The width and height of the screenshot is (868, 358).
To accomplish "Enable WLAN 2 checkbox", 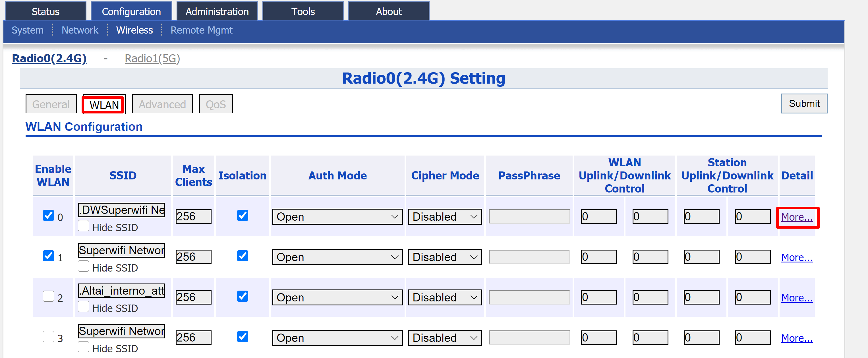I will click(x=48, y=296).
